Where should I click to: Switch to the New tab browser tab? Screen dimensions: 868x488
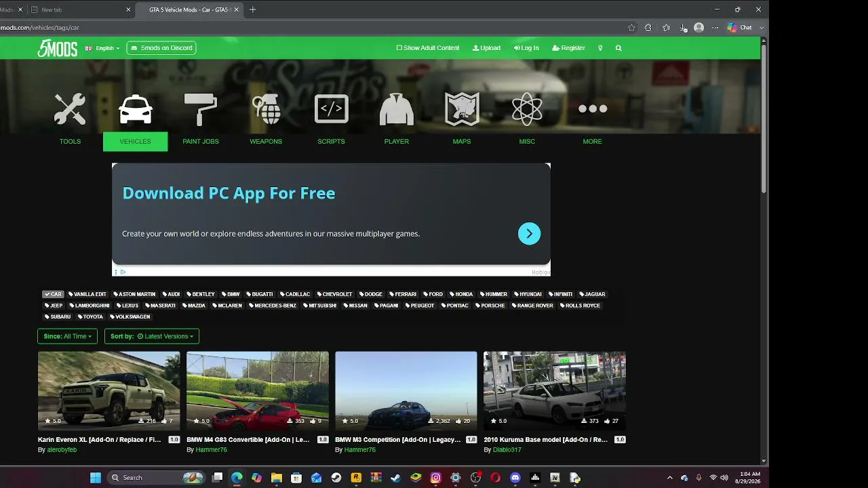coord(81,9)
